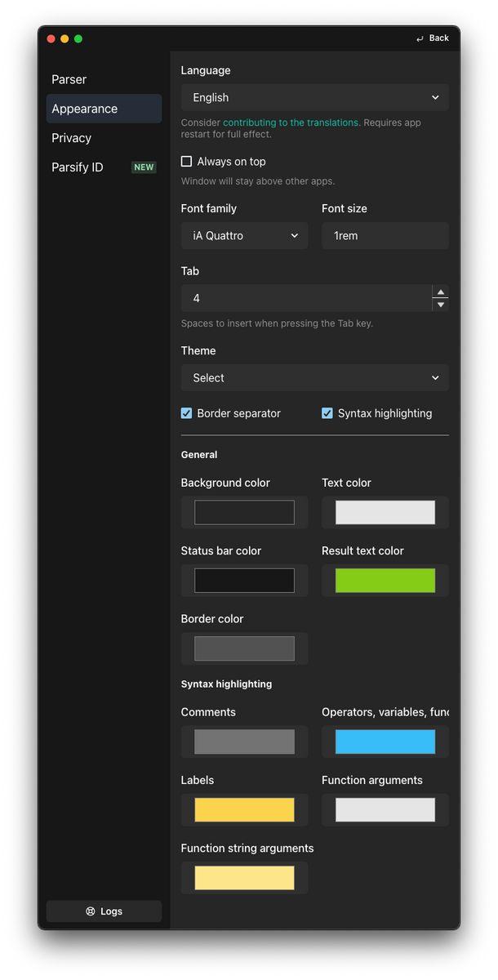Go to the Privacy section
This screenshot has width=498, height=980.
point(72,138)
